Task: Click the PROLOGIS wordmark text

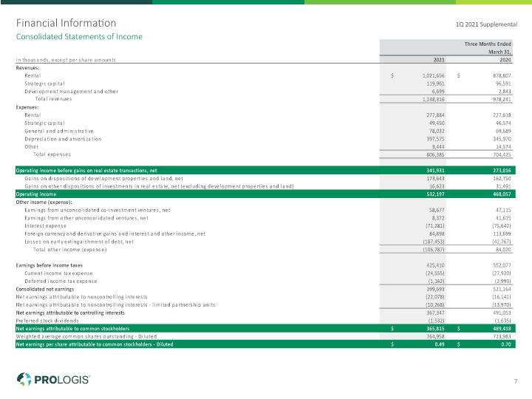Action: (62, 380)
